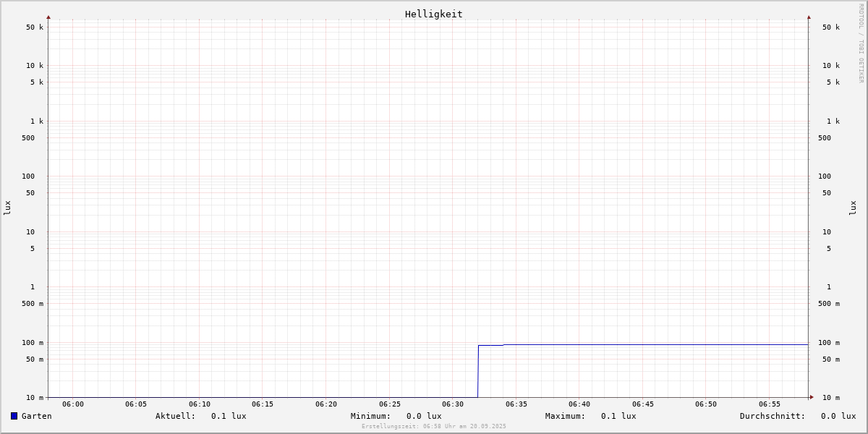The image size is (868, 434).
Task: Click the '06:20' time axis label
Action: (326, 404)
